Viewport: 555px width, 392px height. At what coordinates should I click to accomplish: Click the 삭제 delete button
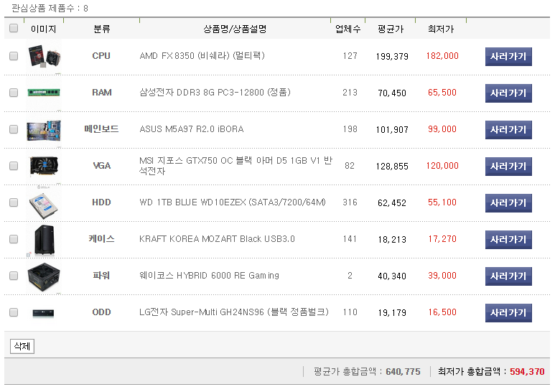(22, 347)
